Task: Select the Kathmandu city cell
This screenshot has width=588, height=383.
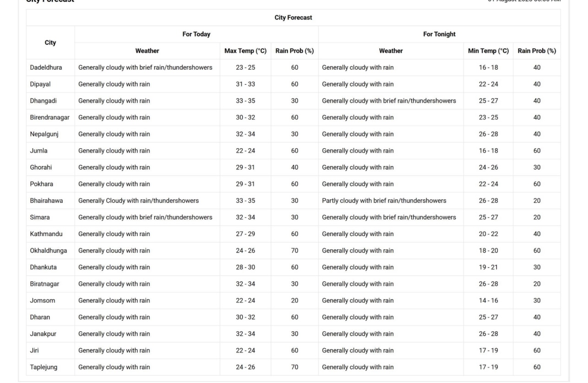Action: pos(46,234)
